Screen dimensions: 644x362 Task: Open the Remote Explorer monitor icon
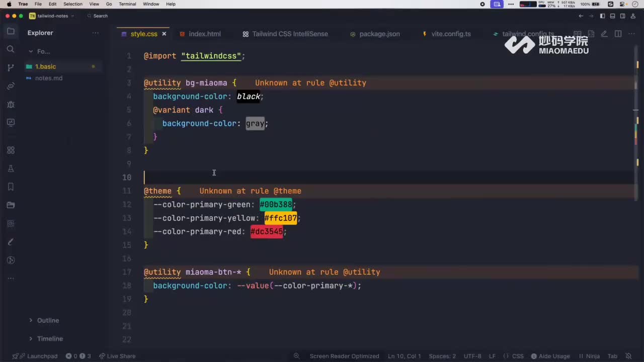11,123
